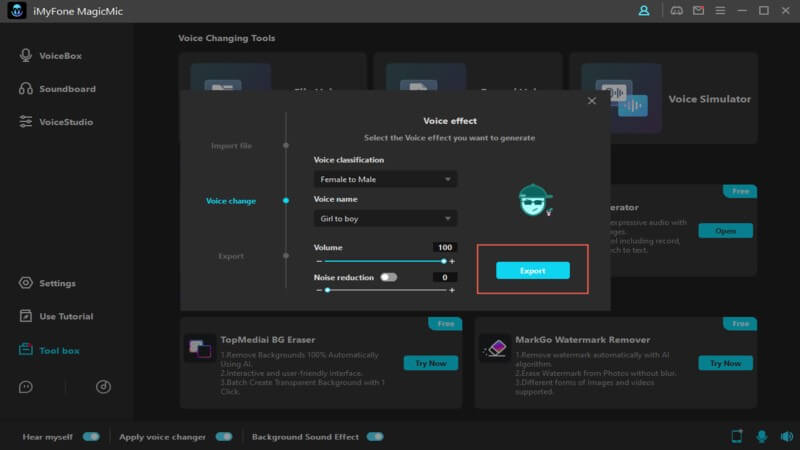
Task: Increase volume with the plus button
Action: [x=452, y=261]
